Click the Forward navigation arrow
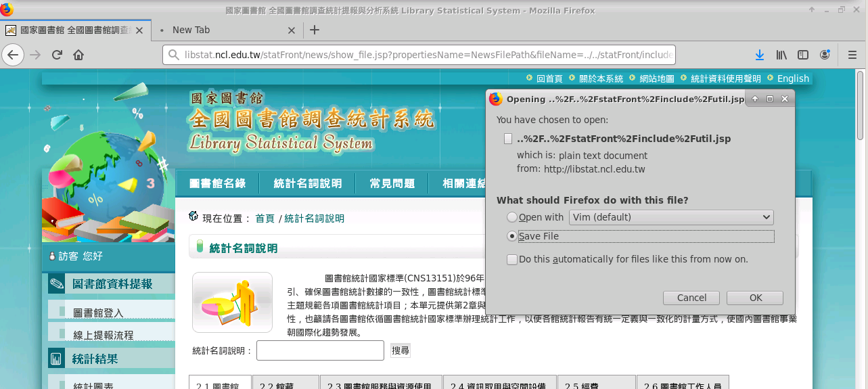Image resolution: width=868 pixels, height=389 pixels. pos(35,55)
